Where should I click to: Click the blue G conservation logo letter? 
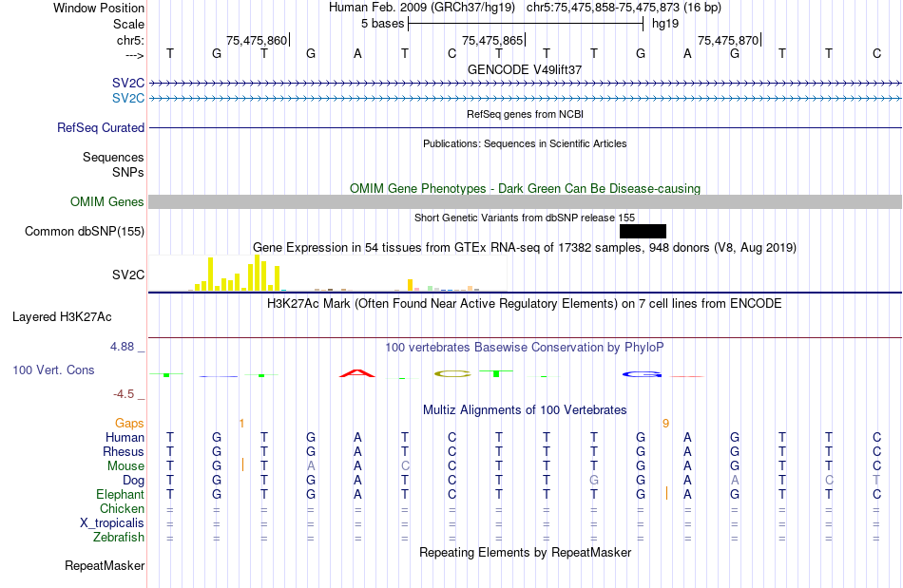(642, 374)
